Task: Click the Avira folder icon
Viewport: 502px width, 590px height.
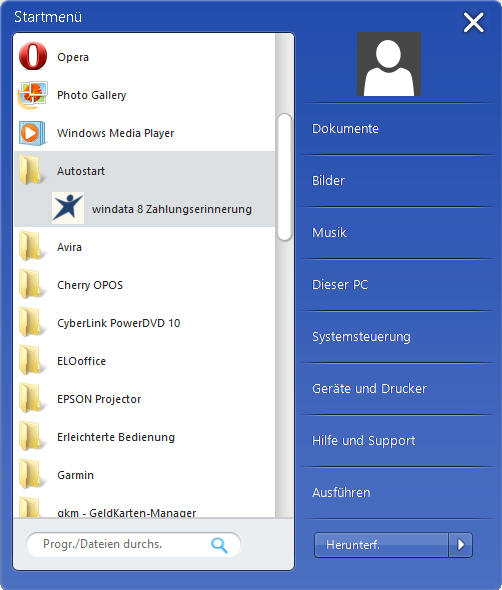Action: [31, 246]
